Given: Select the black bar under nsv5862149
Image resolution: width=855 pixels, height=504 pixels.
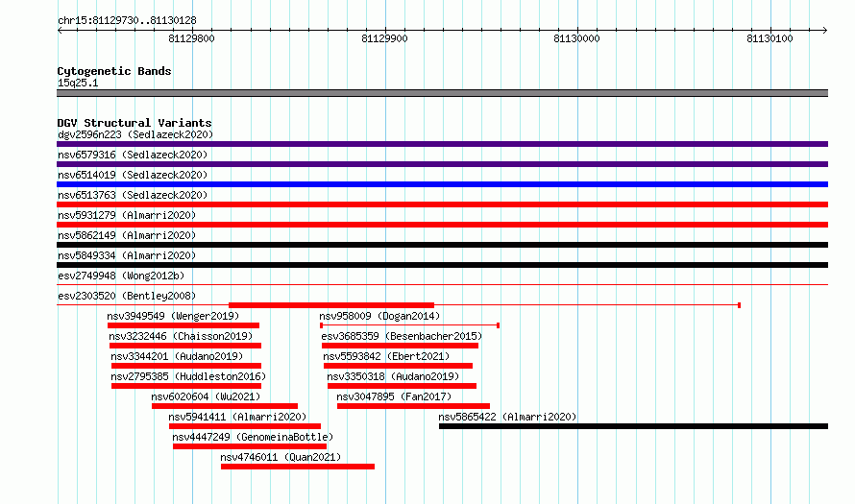Looking at the screenshot, I should [x=442, y=245].
